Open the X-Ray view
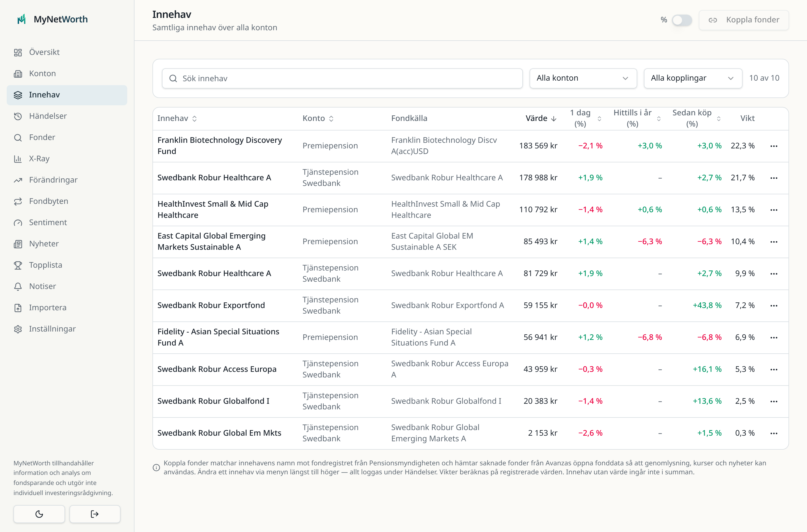Viewport: 807px width, 532px height. click(x=67, y=159)
